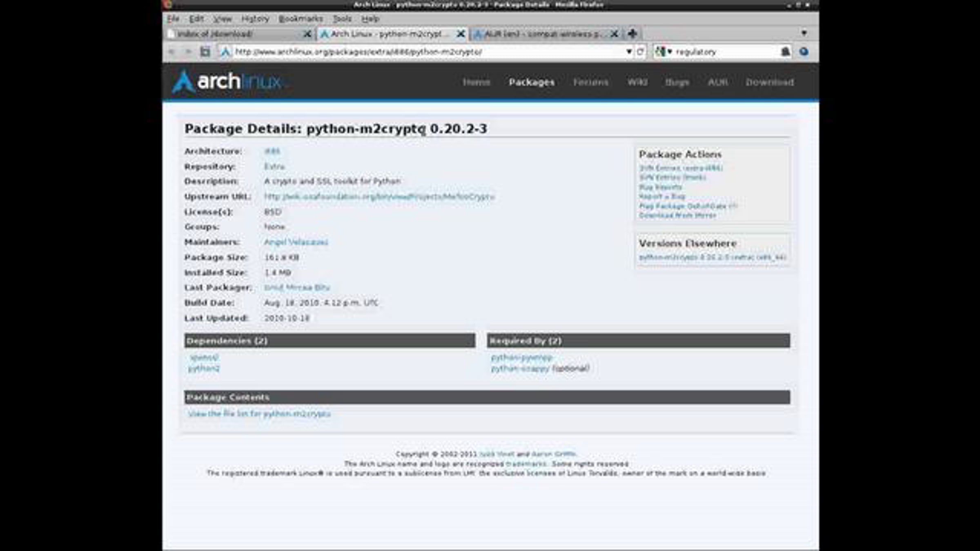This screenshot has width=980, height=551.
Task: Open the History menu
Action: 255,19
